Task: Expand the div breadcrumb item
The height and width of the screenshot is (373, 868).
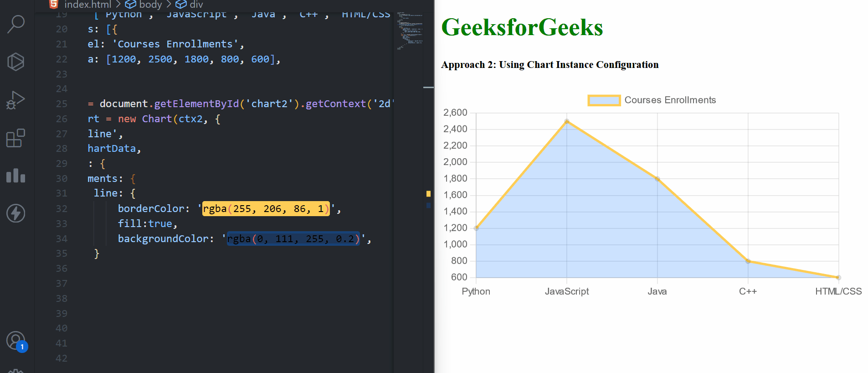Action: point(196,5)
